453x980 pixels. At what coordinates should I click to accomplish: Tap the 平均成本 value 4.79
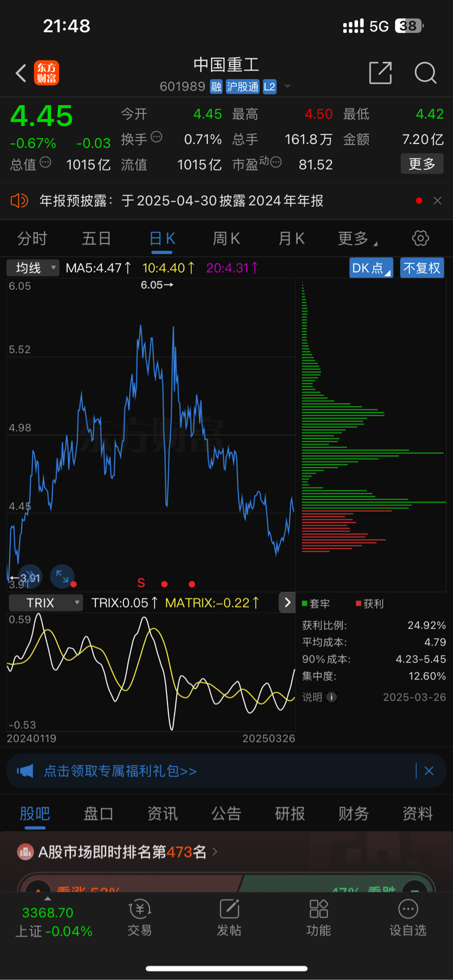pos(435,642)
